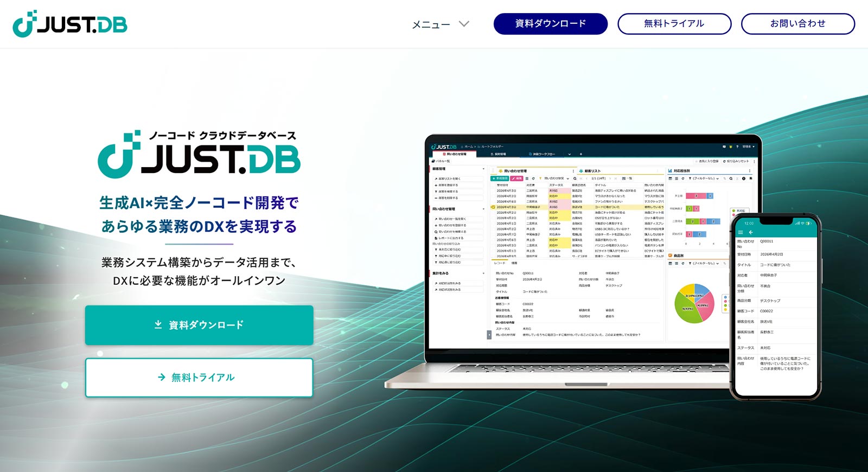Image resolution: width=868 pixels, height=472 pixels.
Task: Click the search magnifier icon in the list toolbar
Action: (575, 178)
